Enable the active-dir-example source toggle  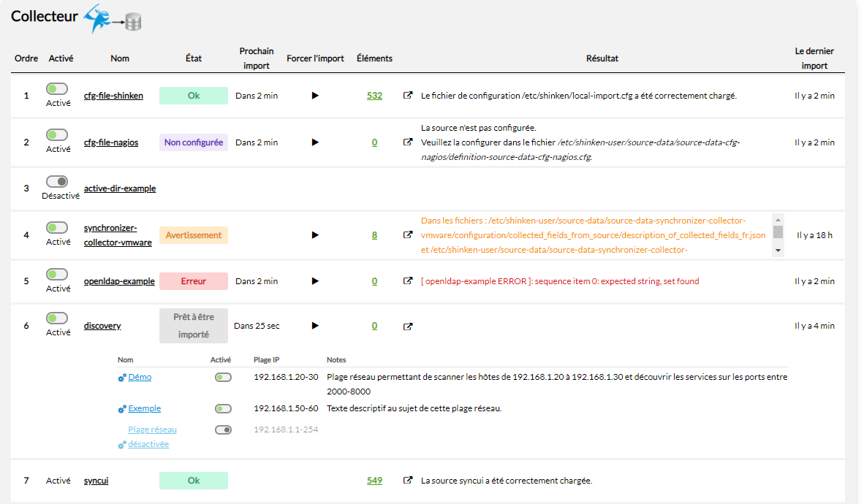[57, 181]
